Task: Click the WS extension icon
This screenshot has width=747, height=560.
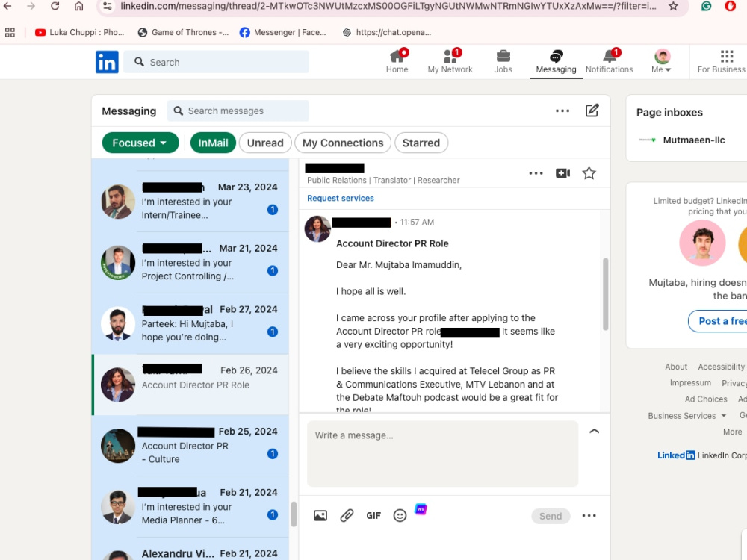Action: pos(421,509)
